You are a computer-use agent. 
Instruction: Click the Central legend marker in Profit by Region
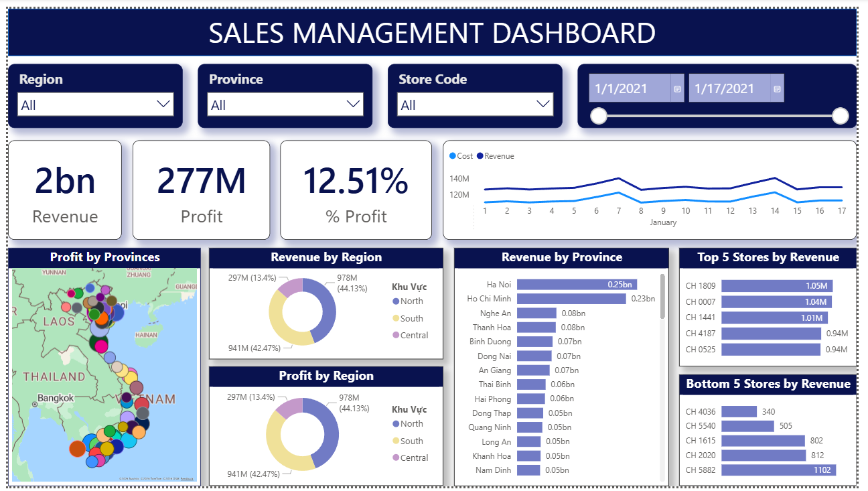coord(396,458)
